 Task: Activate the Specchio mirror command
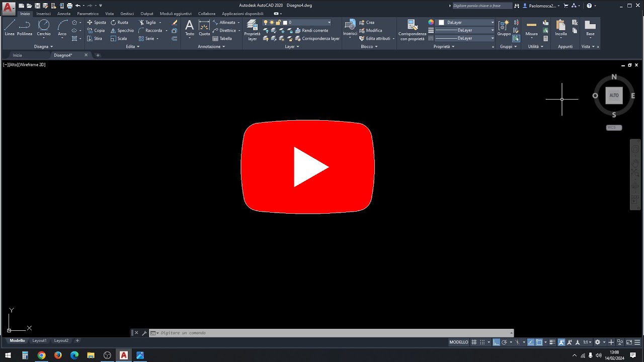(122, 31)
